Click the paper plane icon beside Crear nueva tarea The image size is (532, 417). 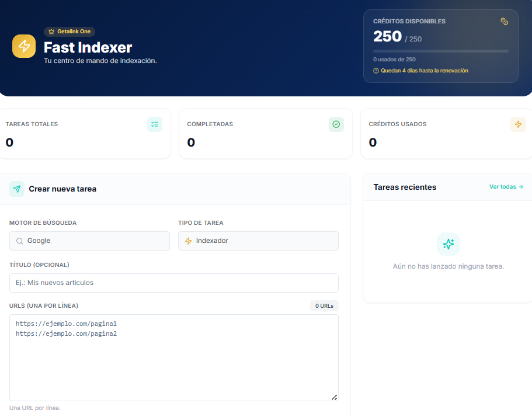[17, 189]
